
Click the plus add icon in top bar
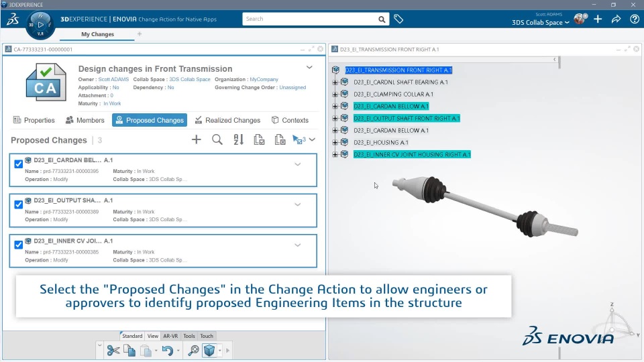pyautogui.click(x=598, y=19)
